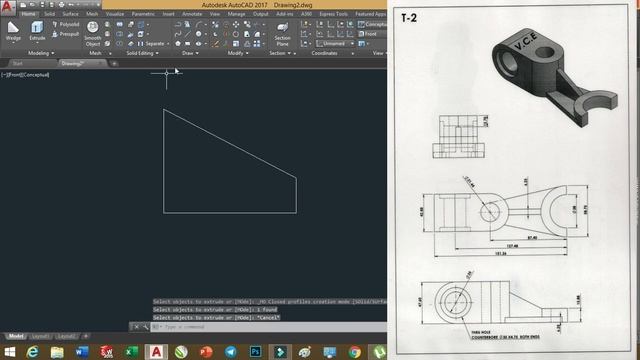This screenshot has height=360, width=640.
Task: Open the Separate tool dropdown arrow
Action: click(167, 44)
